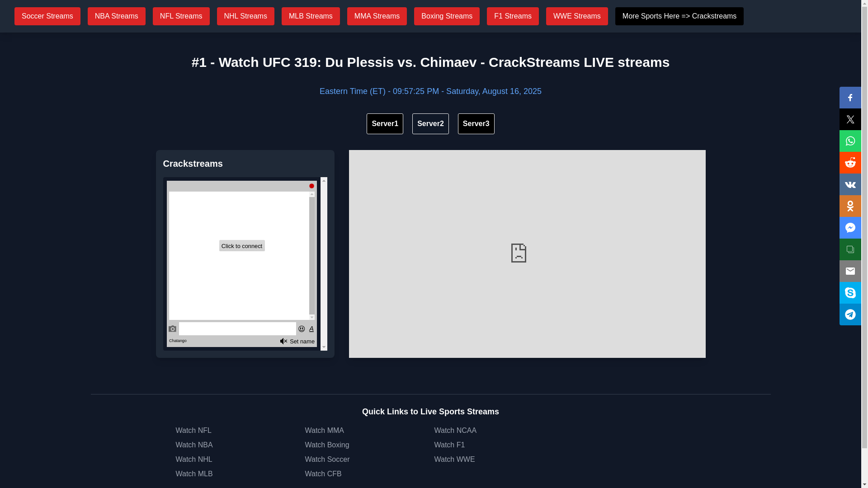Viewport: 868px width, 488px height.
Task: Open Soccer Streams
Action: [47, 16]
